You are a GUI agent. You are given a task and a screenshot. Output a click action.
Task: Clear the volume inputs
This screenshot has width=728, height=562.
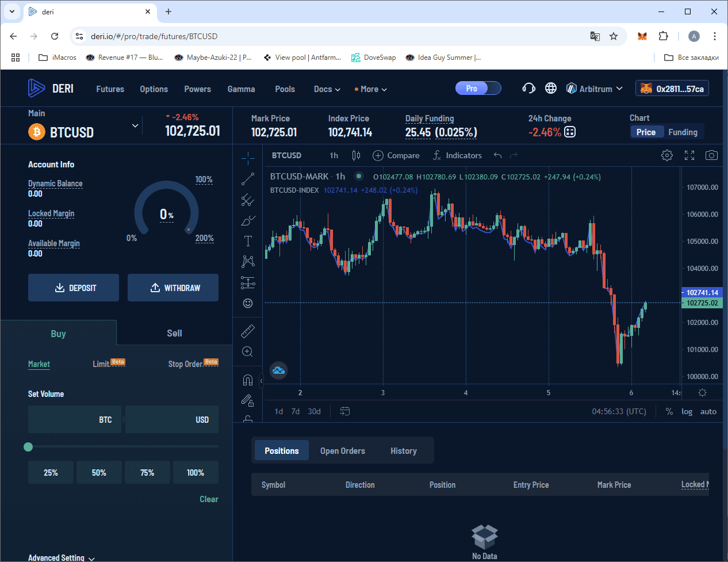[209, 499]
